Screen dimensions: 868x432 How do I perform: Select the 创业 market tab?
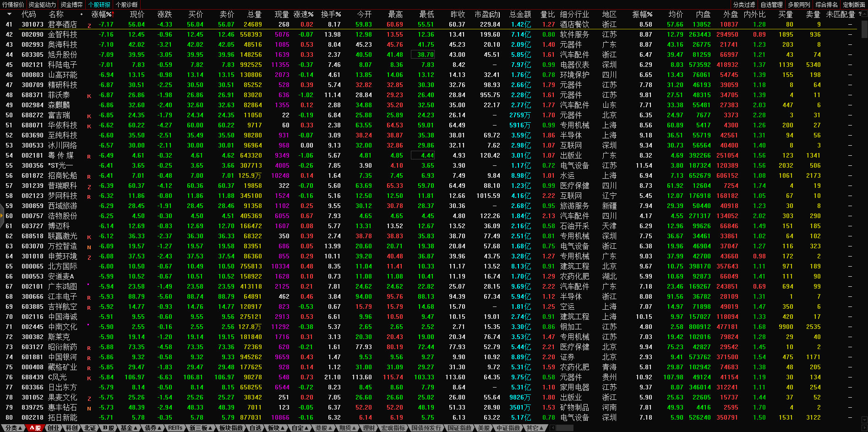[54, 428]
